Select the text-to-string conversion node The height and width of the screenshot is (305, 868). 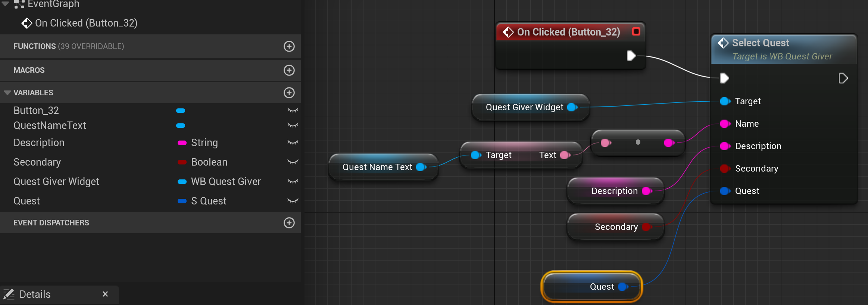click(x=638, y=142)
